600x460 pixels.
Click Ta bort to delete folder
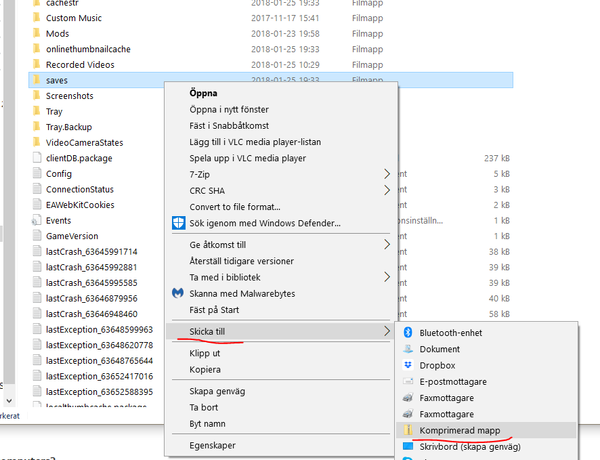coord(204,408)
